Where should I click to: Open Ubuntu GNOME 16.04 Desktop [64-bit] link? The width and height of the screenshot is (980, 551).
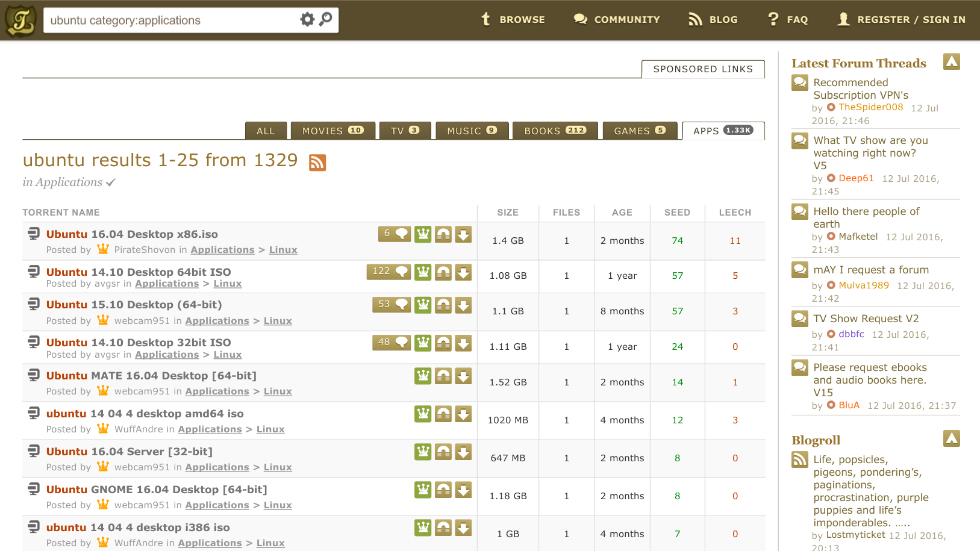pos(157,490)
